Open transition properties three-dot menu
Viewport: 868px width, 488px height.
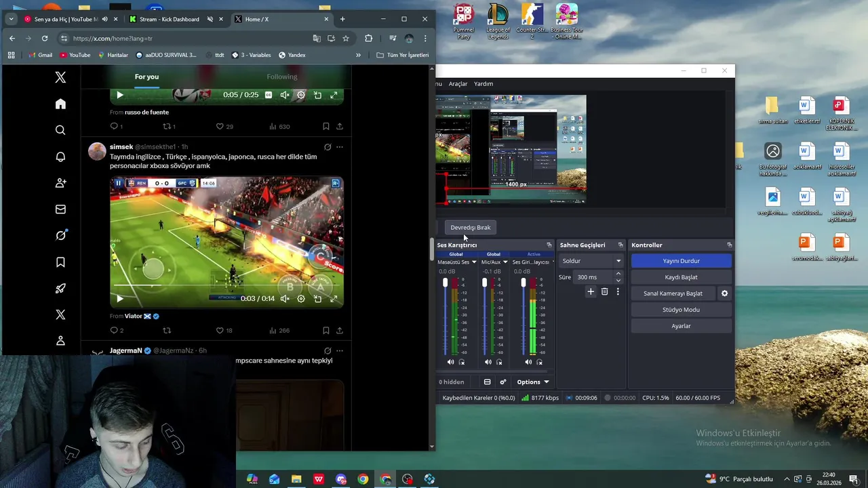click(x=618, y=291)
